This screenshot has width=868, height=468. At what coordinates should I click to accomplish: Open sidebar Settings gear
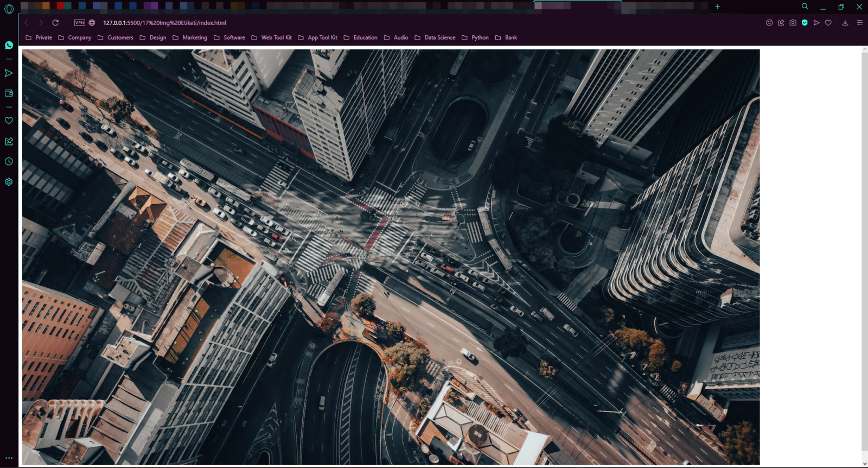[9, 182]
